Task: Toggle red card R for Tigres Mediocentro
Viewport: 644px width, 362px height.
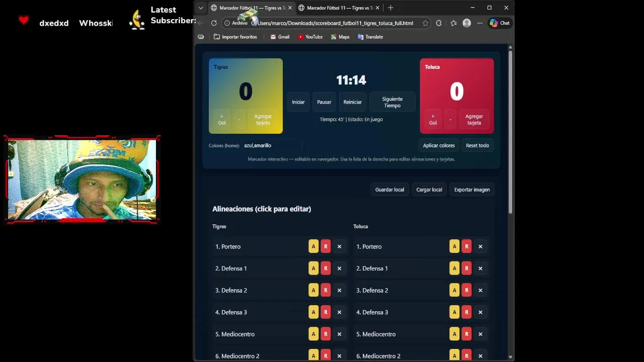Action: point(326,334)
